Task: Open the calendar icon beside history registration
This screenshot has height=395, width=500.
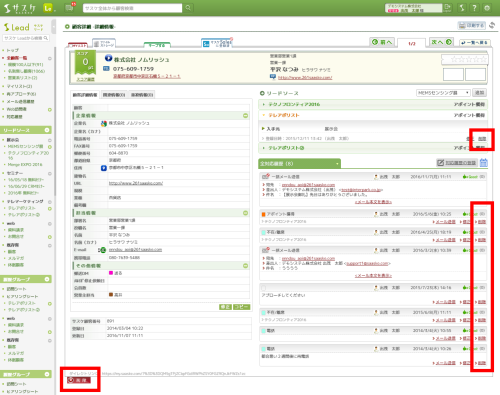Action: pyautogui.click(x=484, y=163)
